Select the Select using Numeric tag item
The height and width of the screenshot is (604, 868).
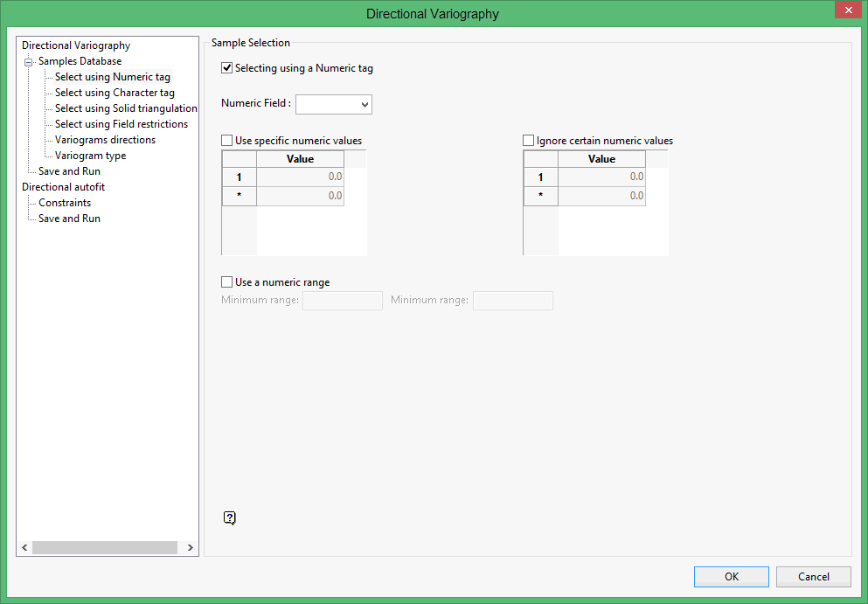pos(112,76)
